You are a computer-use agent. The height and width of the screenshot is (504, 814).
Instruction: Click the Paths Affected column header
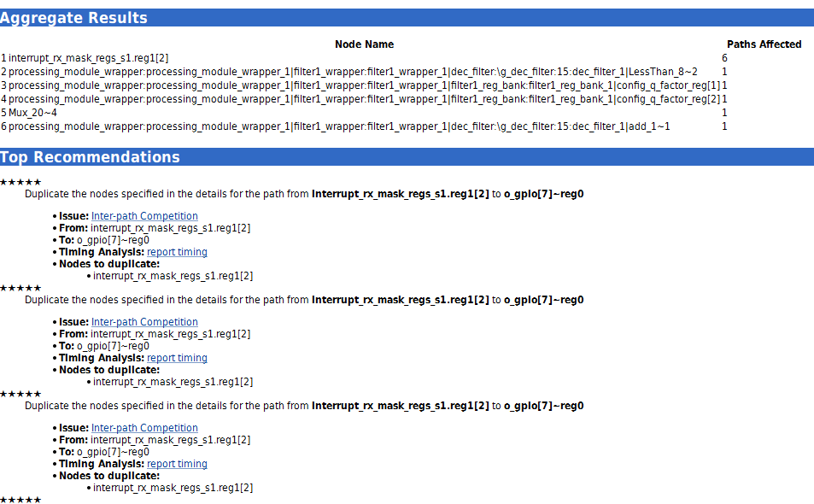(x=764, y=44)
